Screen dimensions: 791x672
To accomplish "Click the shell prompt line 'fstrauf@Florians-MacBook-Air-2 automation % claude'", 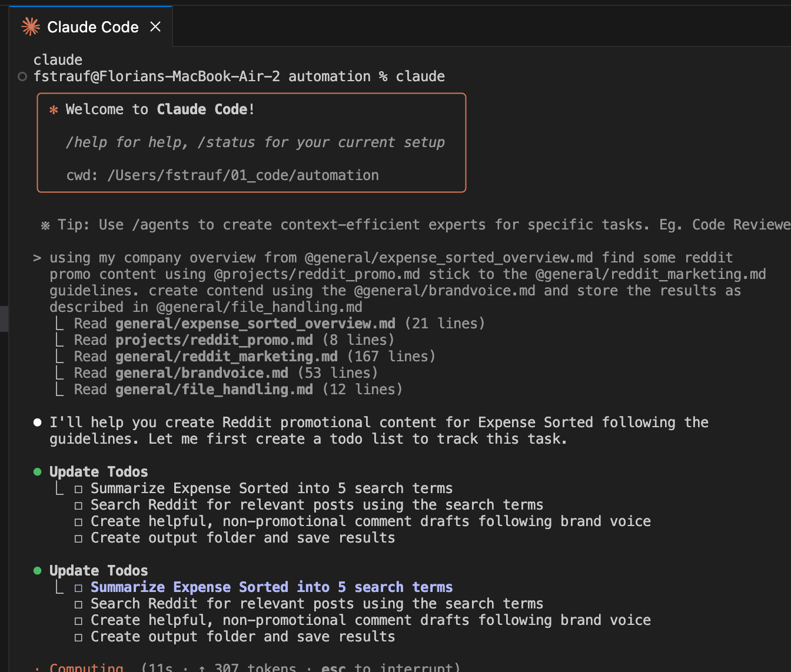I will 239,76.
